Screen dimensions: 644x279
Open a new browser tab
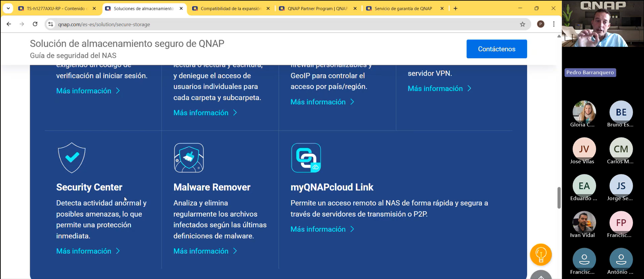coord(455,9)
